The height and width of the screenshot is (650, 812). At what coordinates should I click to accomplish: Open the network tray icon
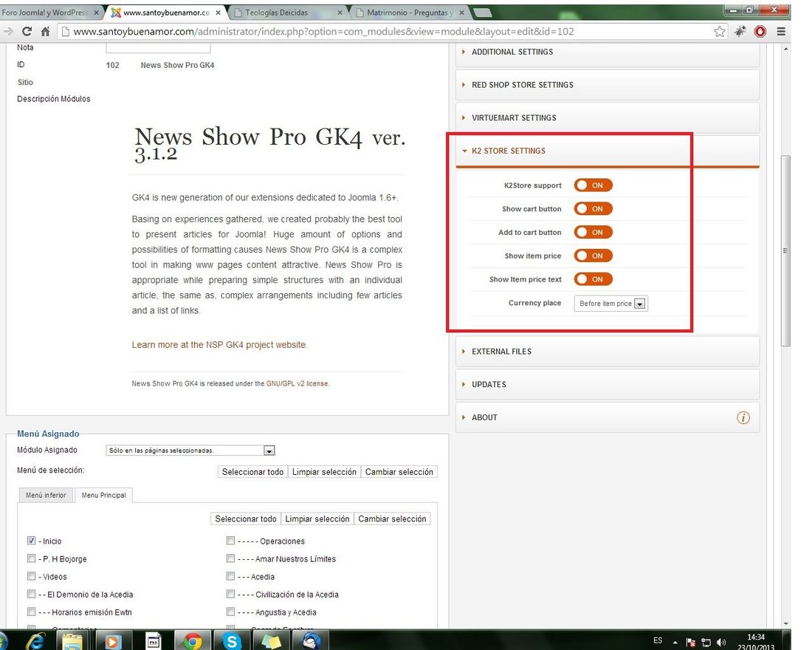(x=706, y=643)
